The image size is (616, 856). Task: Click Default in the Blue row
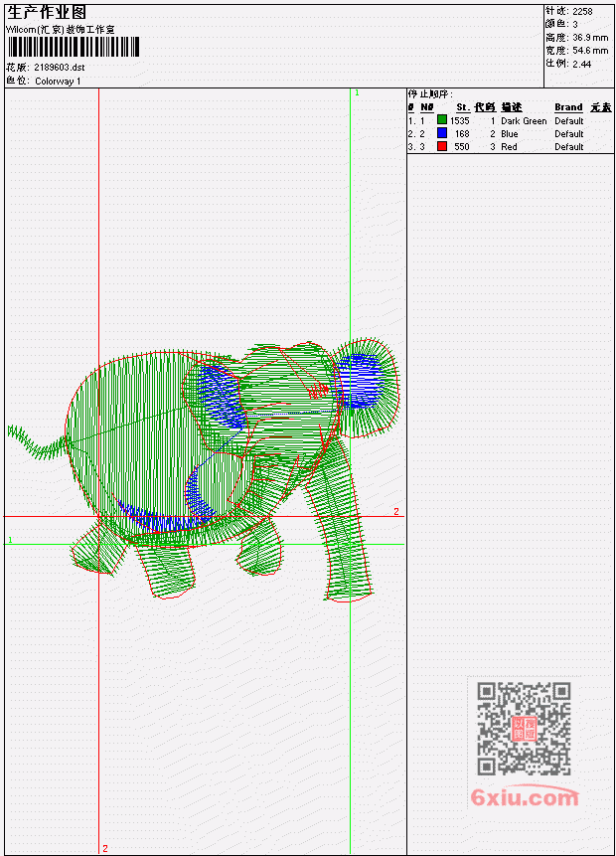pyautogui.click(x=569, y=134)
